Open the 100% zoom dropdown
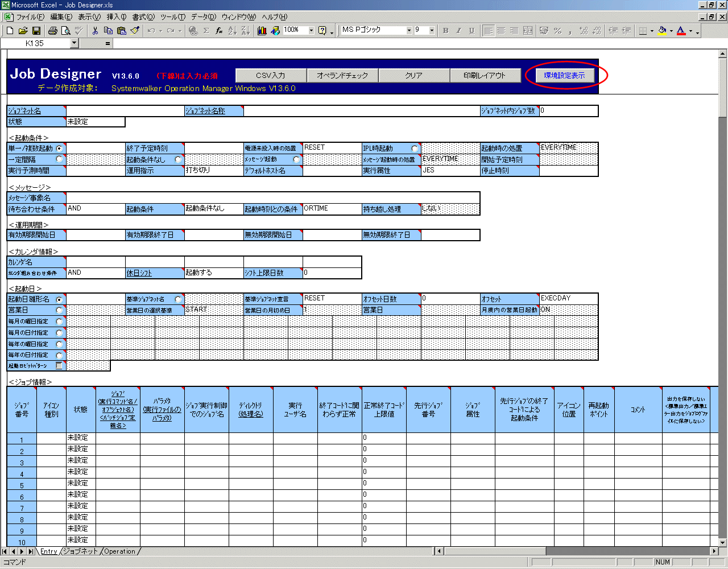The width and height of the screenshot is (728, 569). tap(311, 31)
